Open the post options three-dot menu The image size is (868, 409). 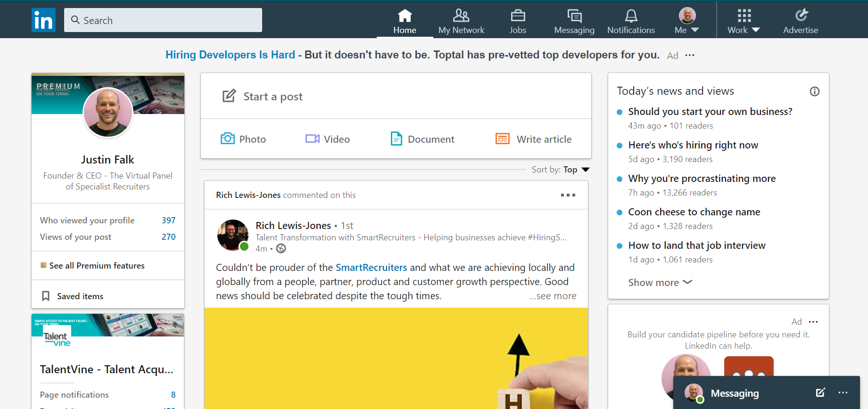(x=568, y=195)
